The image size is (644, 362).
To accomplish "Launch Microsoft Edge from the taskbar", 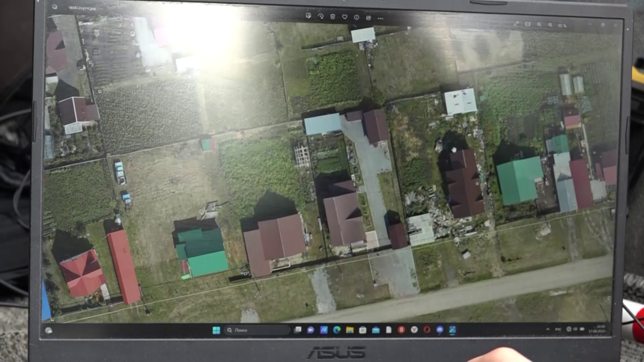I will [336, 330].
